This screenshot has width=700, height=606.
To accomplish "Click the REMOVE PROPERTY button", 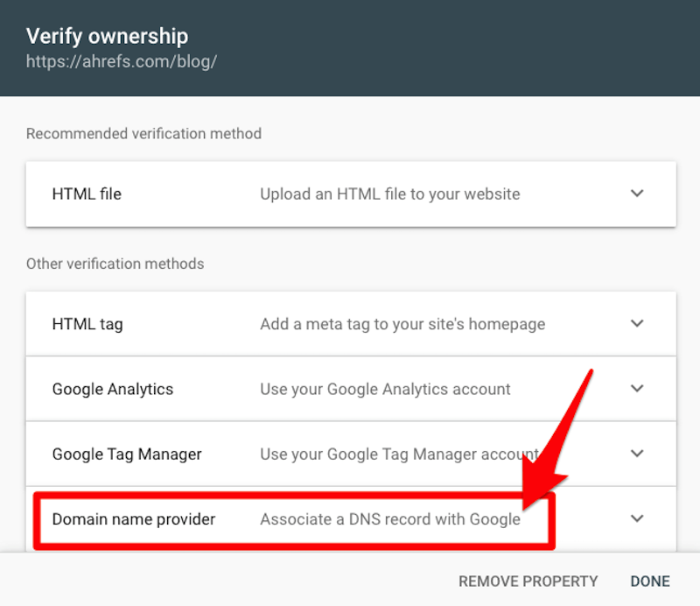I will point(528,581).
